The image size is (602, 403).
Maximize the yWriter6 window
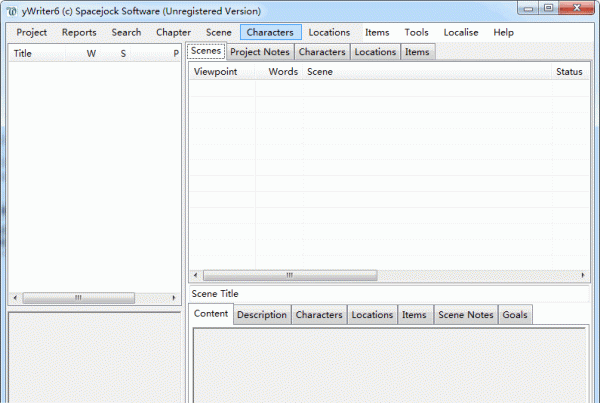pyautogui.click(x=549, y=8)
